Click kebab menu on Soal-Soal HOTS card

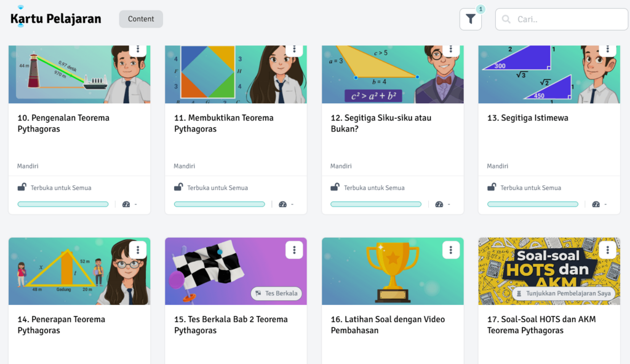click(x=607, y=250)
